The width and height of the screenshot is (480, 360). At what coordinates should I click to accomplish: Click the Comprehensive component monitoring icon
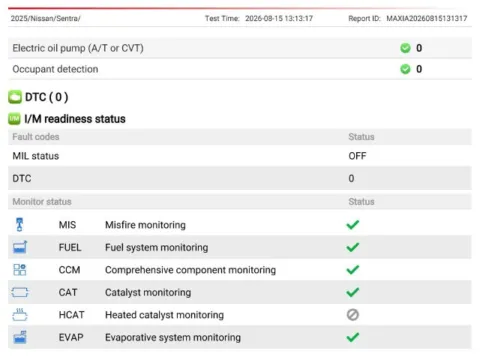point(20,270)
